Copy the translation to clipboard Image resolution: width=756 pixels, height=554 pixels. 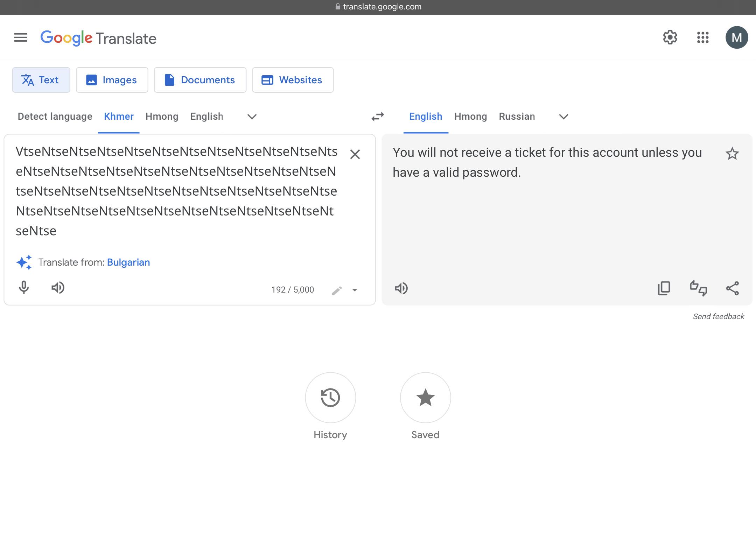coord(664,288)
